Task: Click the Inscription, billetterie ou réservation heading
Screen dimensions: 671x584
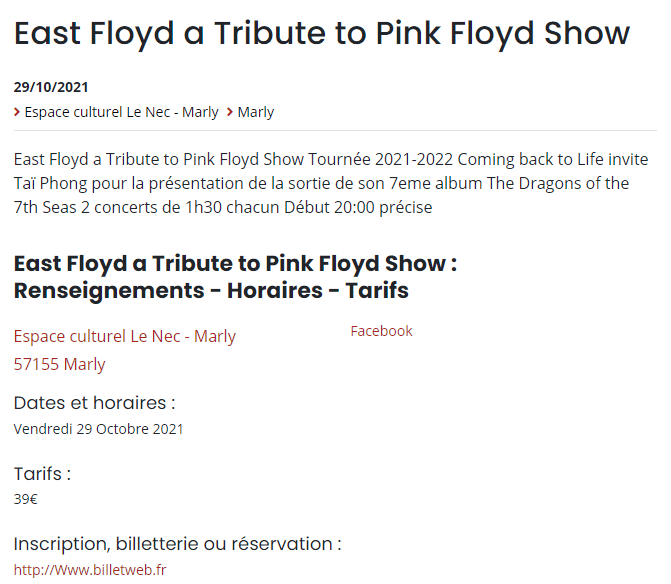Action: pos(178,544)
